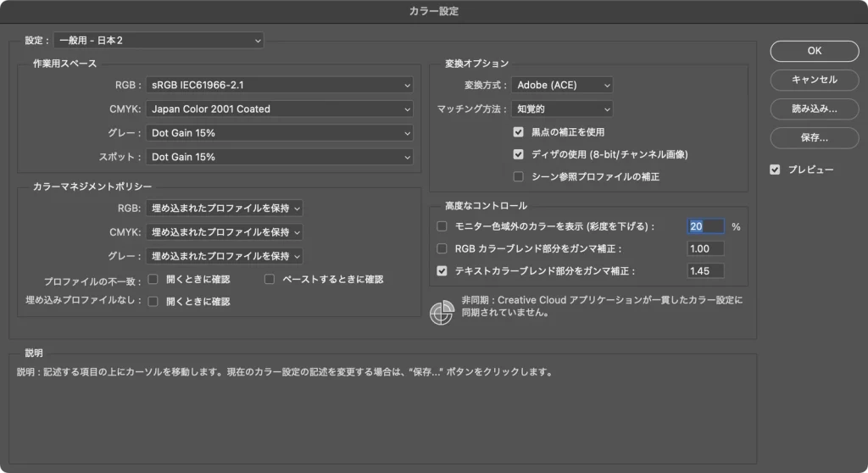Click the unsynchronized Creative Cloud color settings icon
Screen dimensions: 868x473
442,313
